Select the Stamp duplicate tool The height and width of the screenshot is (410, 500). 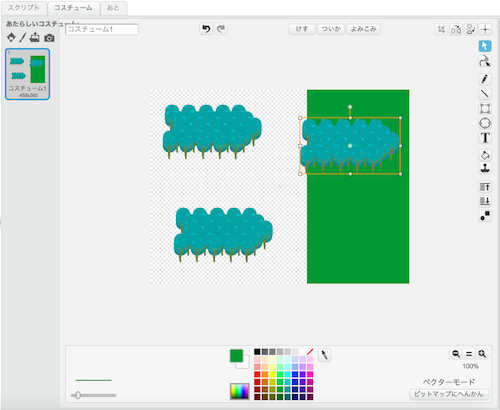tap(485, 168)
